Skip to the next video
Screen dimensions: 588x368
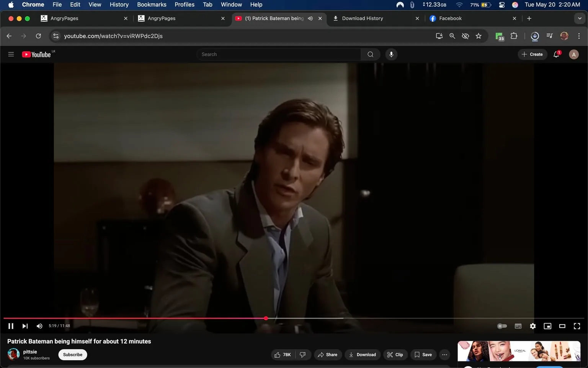coord(25,326)
